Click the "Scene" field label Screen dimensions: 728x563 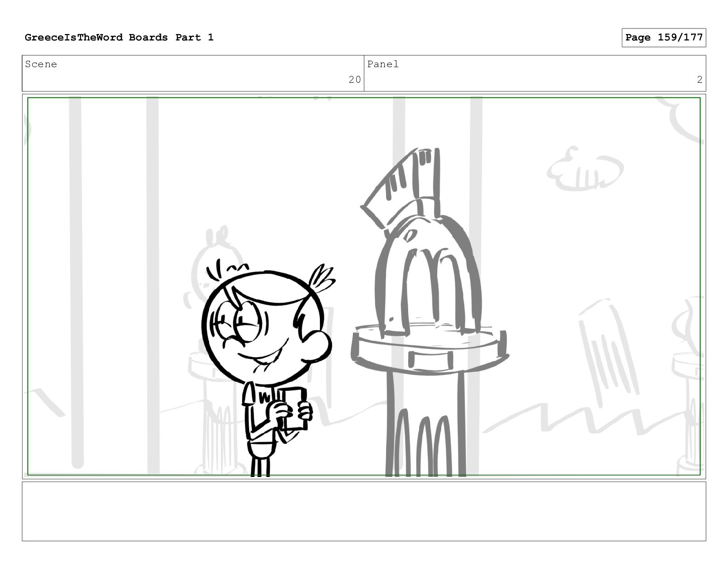point(41,64)
